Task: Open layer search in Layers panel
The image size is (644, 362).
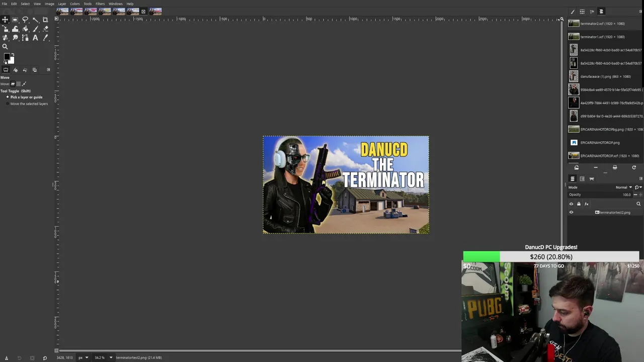Action: (638, 204)
